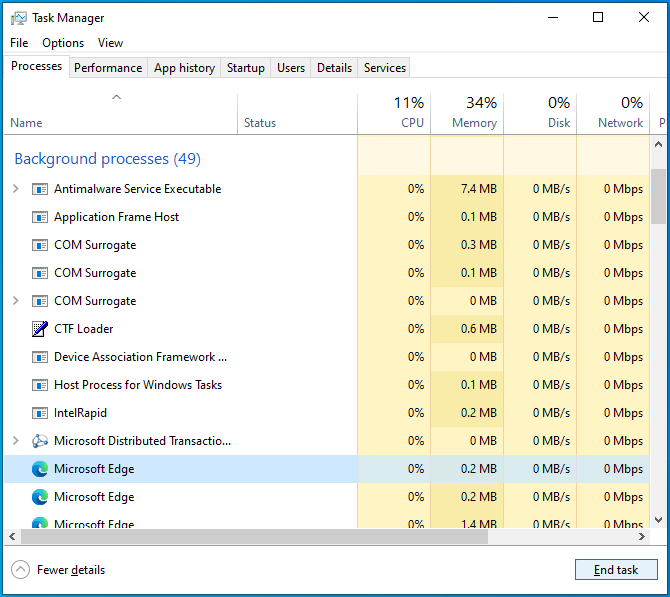Click the vertical scrollbar down arrow
Screen dimensions: 670x597
[659, 520]
